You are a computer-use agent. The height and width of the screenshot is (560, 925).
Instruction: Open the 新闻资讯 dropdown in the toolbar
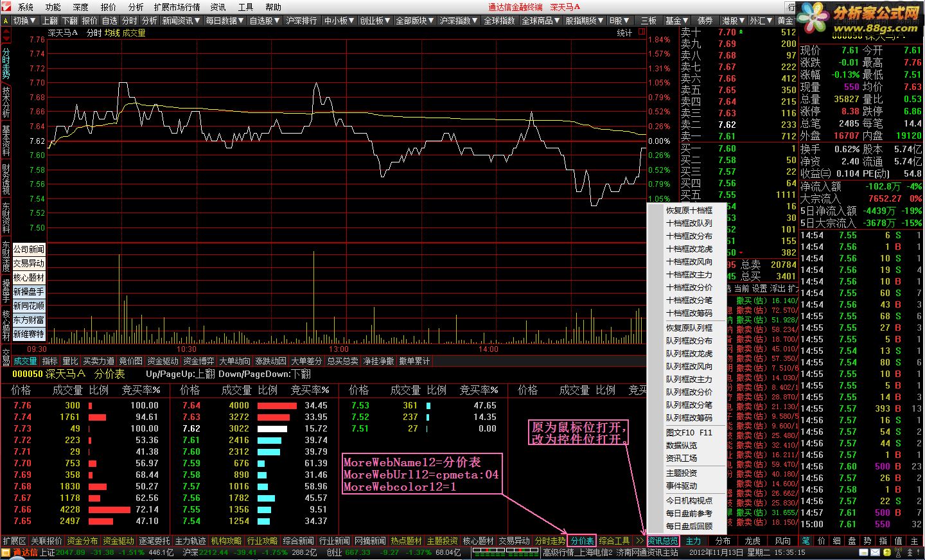pos(181,21)
